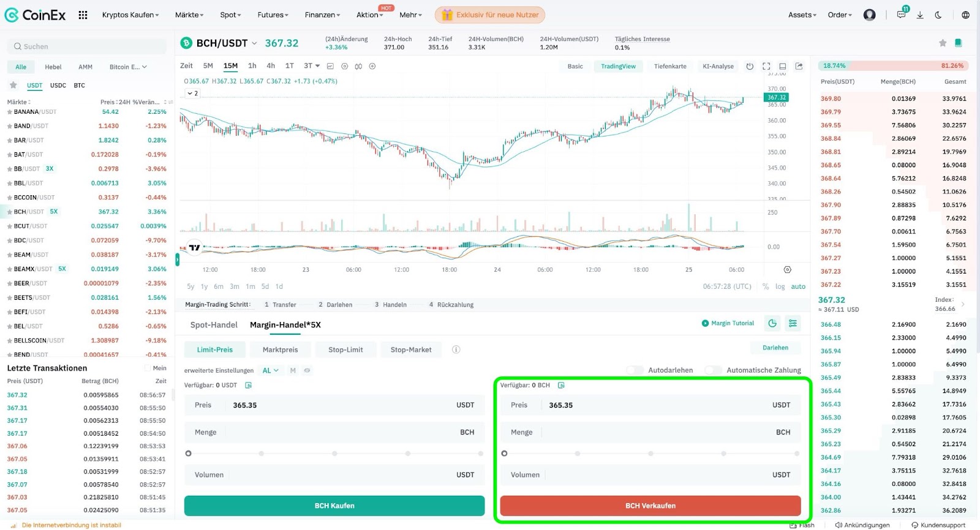Click the buy amount slider handle

(188, 453)
